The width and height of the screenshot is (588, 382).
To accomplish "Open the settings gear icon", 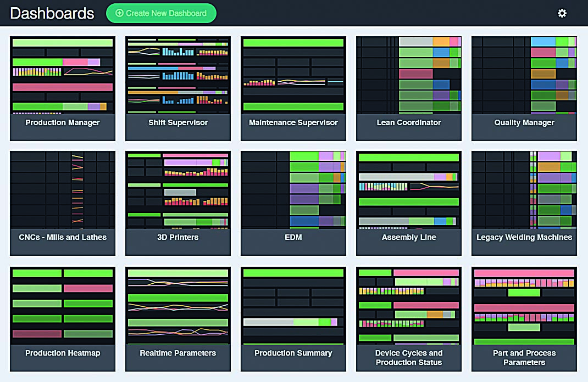I will [562, 13].
